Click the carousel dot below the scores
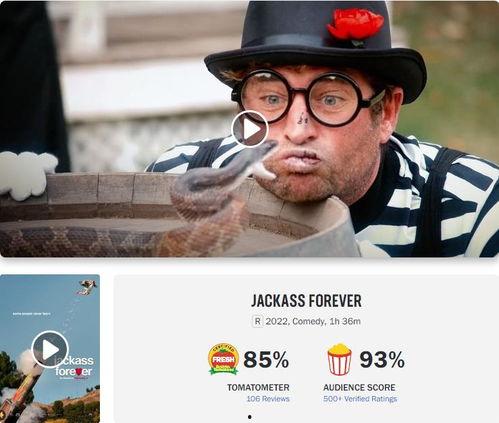 point(250,417)
